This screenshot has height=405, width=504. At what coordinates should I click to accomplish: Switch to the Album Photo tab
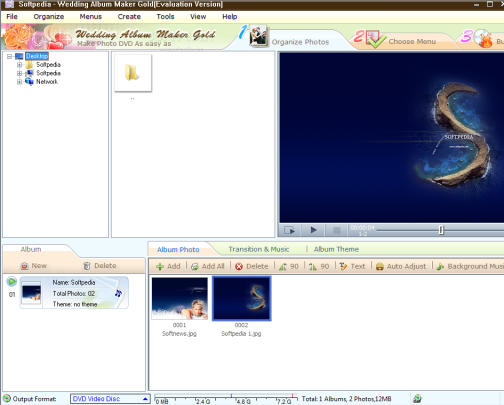point(178,249)
